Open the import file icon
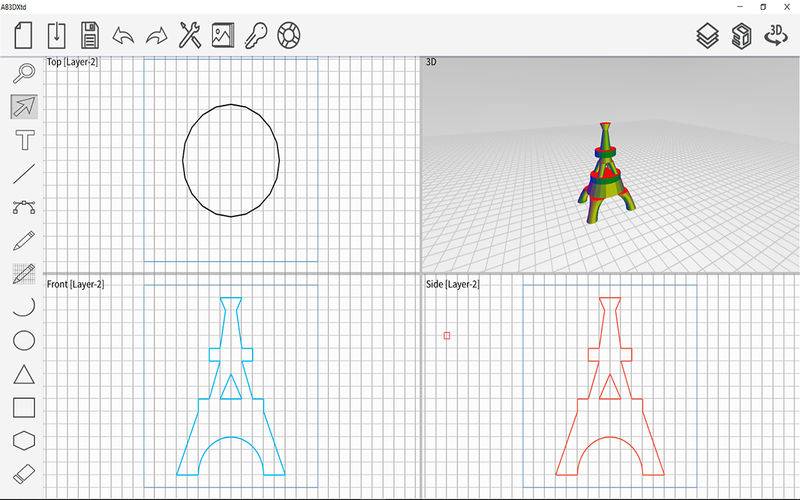This screenshot has height=500, width=800. click(57, 35)
